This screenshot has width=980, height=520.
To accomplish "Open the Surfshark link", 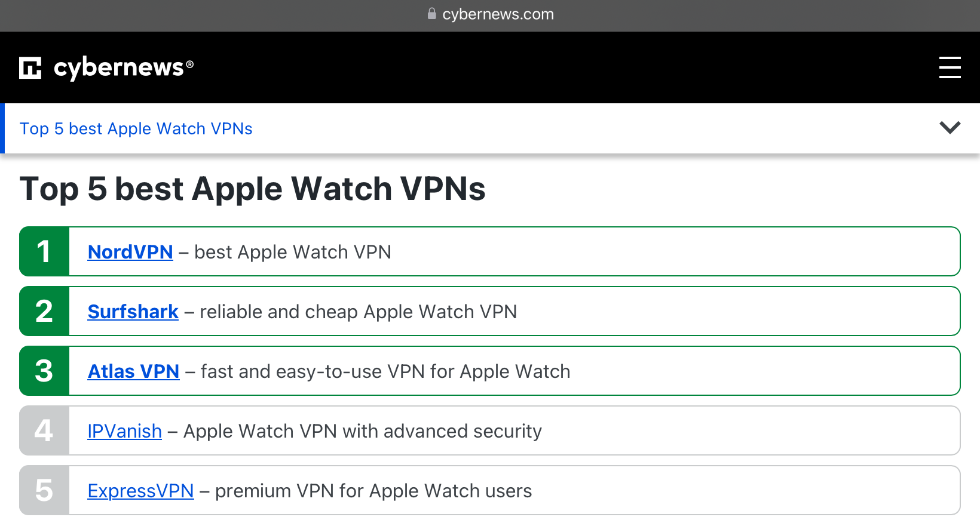I will click(133, 312).
